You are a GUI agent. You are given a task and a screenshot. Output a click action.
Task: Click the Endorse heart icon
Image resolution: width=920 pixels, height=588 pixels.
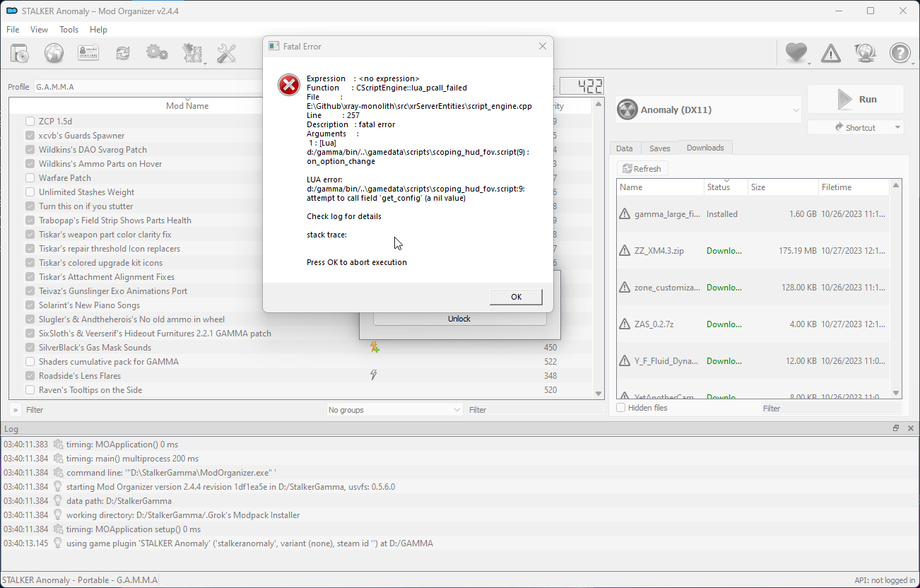pos(796,53)
